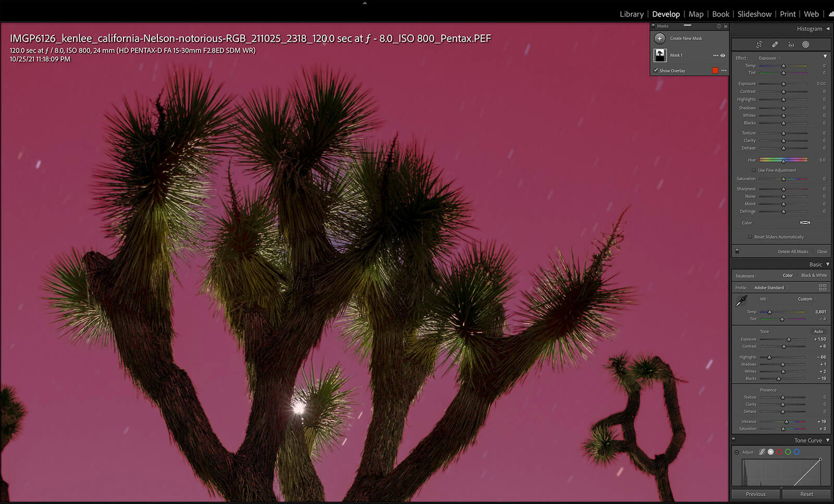
Task: Select the Crop Overlay tool icon
Action: (759, 45)
